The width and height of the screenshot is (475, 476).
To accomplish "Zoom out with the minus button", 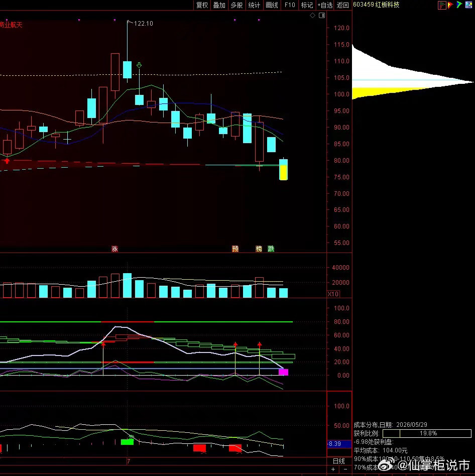I will pos(345,469).
